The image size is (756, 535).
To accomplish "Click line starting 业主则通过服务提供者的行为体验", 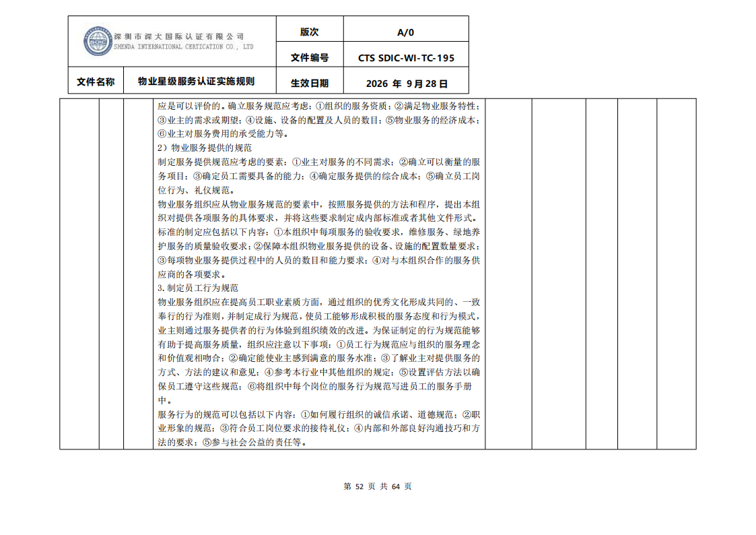I will pos(318,330).
